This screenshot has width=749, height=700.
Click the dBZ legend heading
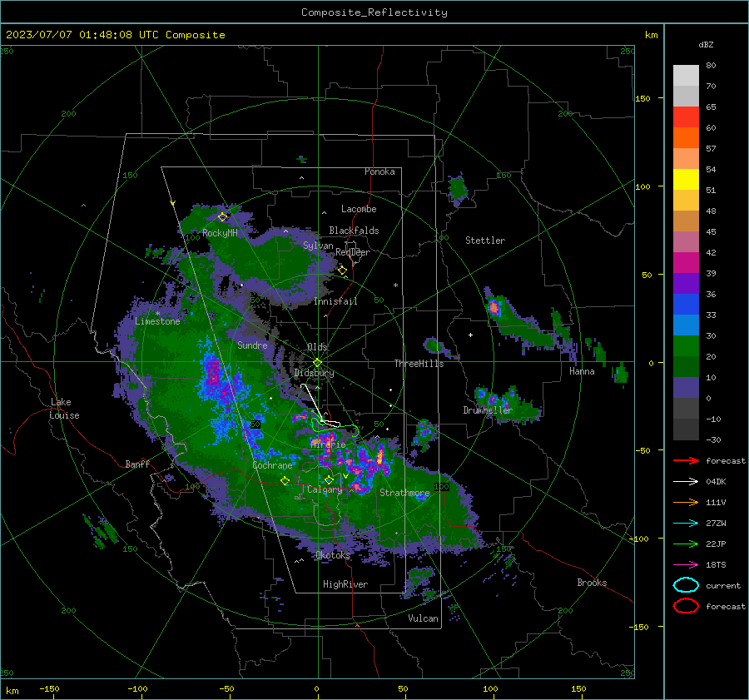click(706, 44)
